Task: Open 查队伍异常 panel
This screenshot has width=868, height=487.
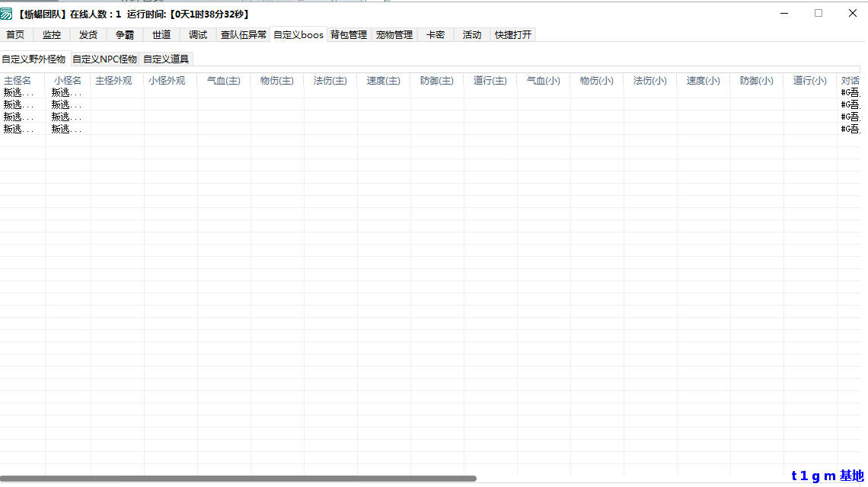Action: [x=242, y=34]
